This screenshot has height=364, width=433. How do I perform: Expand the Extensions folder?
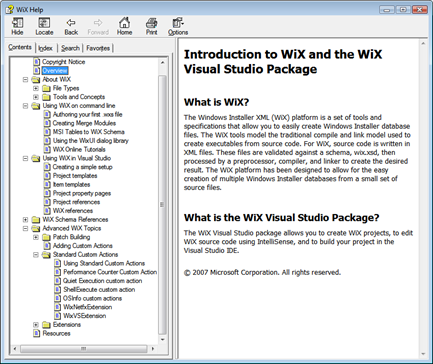[x=36, y=325]
